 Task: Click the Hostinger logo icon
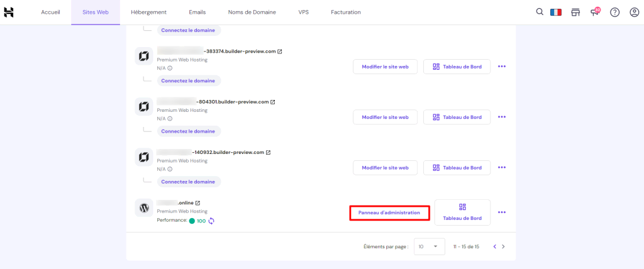(x=9, y=12)
